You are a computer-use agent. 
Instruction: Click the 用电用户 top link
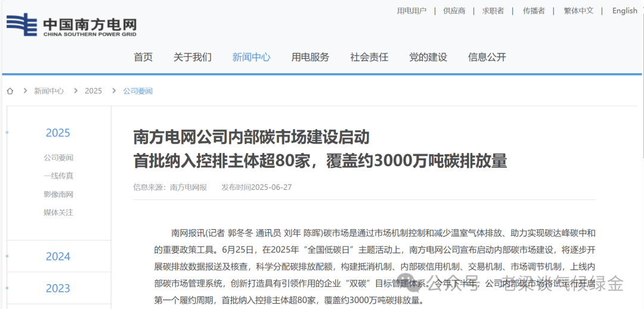coord(411,11)
